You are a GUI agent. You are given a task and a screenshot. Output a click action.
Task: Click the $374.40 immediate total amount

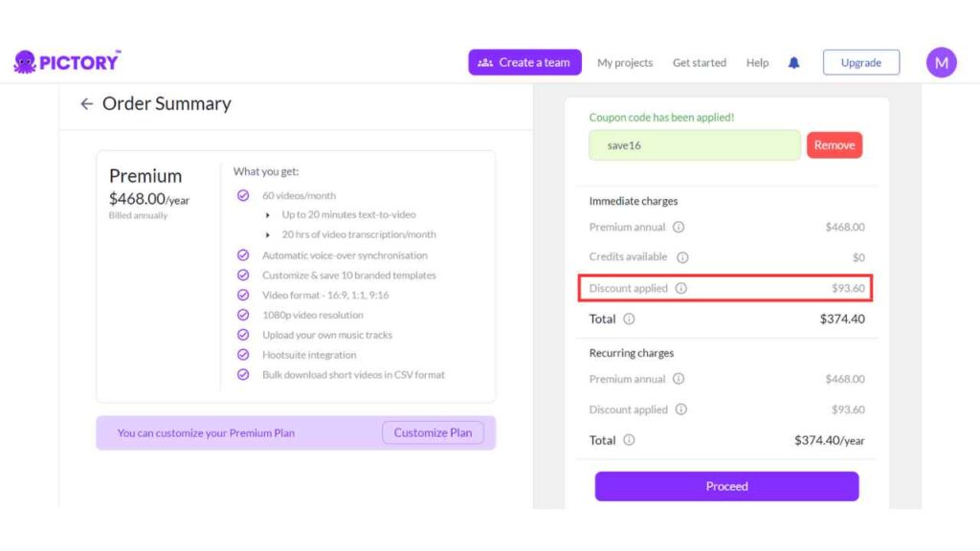[842, 319]
